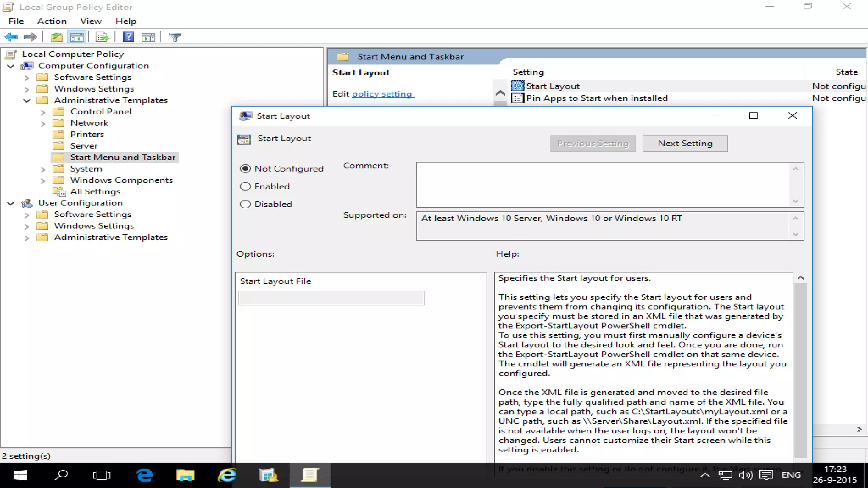Select Pin Apps to Start setting icon
This screenshot has width=868, height=488.
(x=517, y=98)
